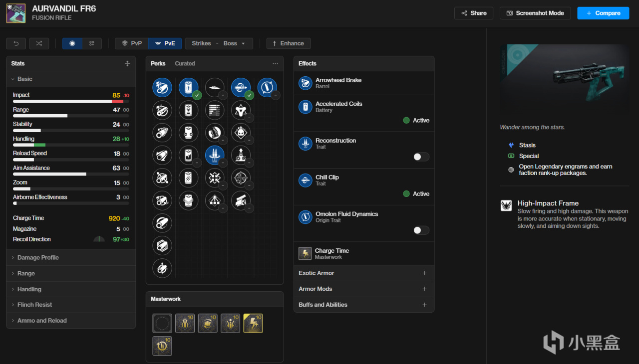Expand the Damage Profile section

point(71,257)
